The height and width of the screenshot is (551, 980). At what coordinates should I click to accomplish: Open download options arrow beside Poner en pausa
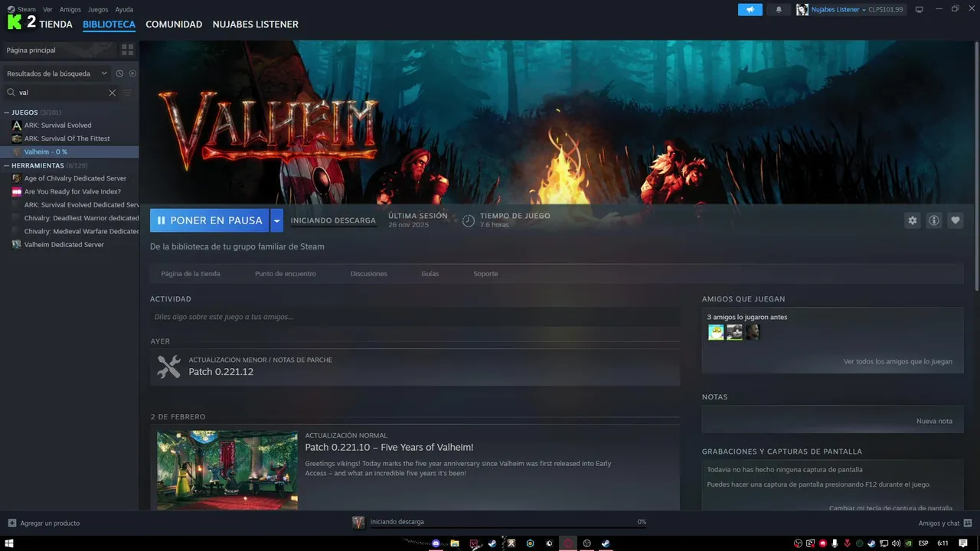(276, 220)
